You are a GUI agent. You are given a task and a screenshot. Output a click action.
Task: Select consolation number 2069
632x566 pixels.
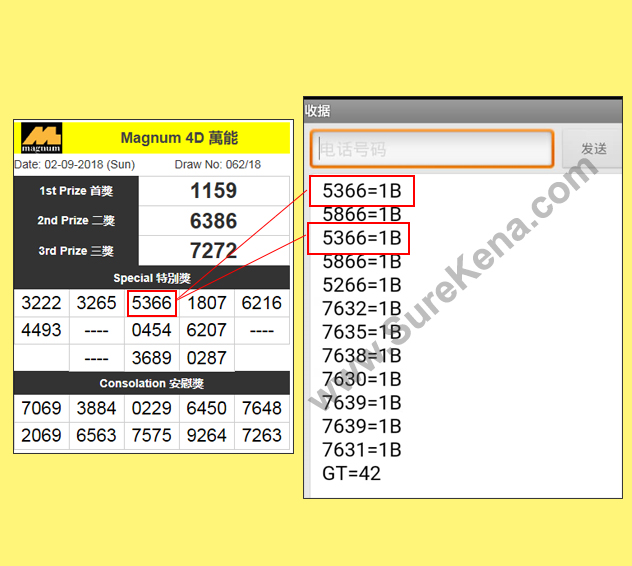pyautogui.click(x=41, y=435)
